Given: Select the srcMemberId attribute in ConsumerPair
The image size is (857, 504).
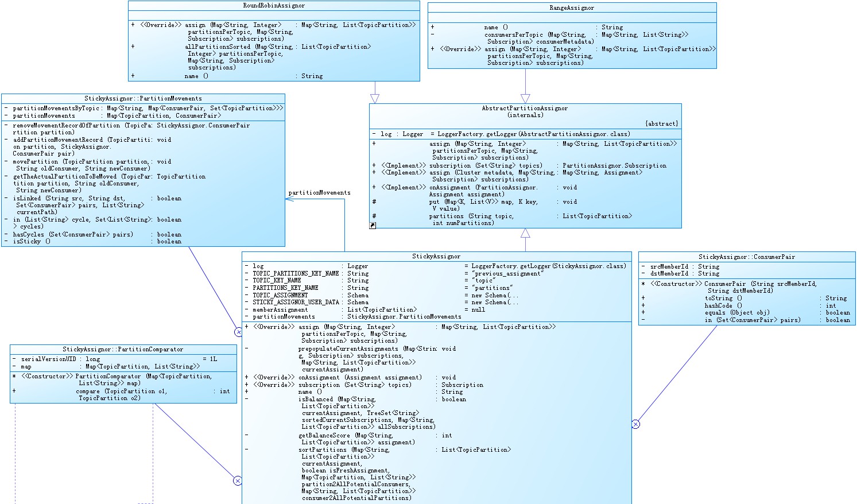Looking at the screenshot, I should pos(680,266).
